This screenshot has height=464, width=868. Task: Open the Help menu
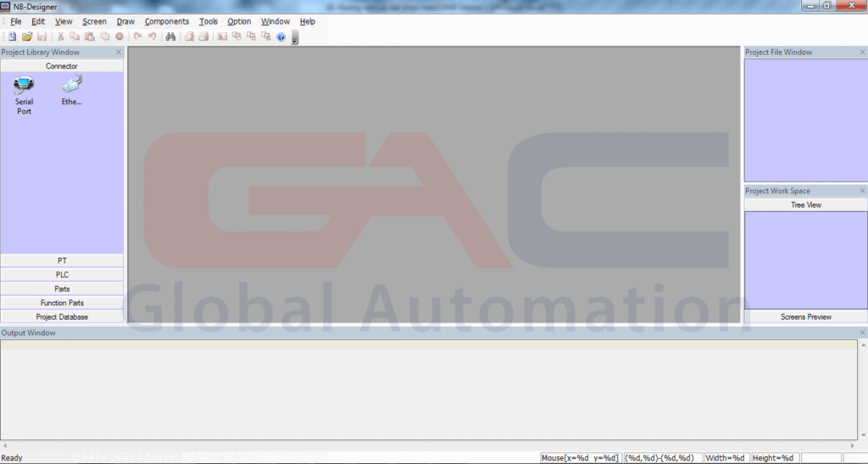(x=307, y=21)
